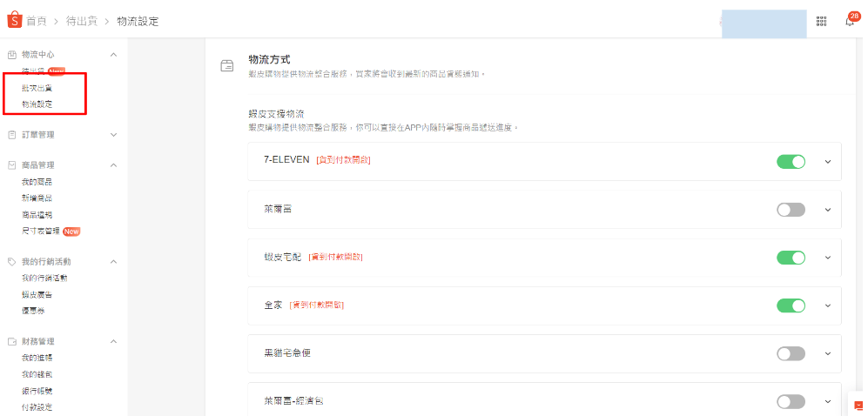Viewport: 868px width, 416px height.
Task: Expand the 7-ELEVEN row chevron
Action: tap(828, 162)
